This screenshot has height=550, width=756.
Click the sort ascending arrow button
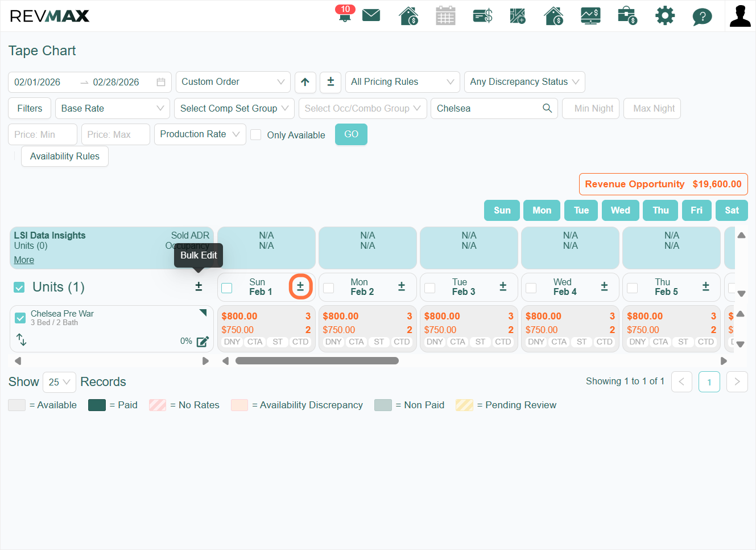coord(305,82)
